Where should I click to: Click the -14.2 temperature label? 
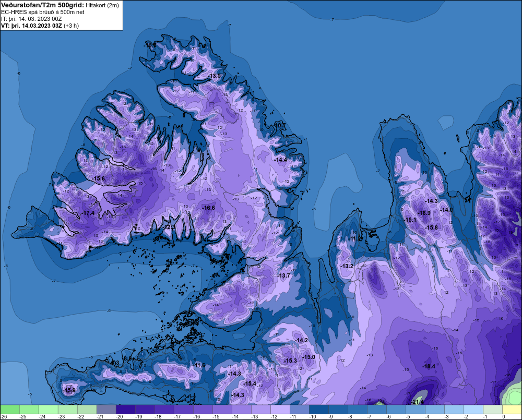click(302, 340)
